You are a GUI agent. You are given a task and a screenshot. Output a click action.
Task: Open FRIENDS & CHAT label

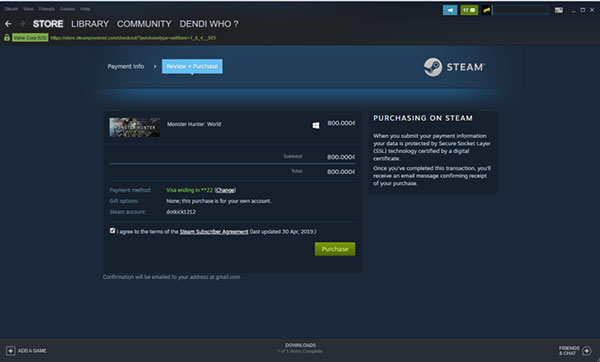(x=569, y=351)
